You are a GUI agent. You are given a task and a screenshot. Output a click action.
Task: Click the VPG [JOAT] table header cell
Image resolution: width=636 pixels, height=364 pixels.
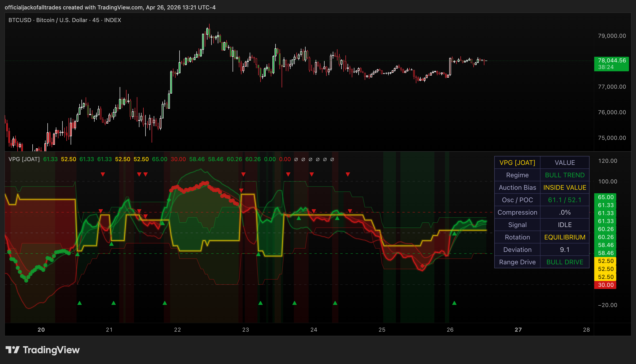pyautogui.click(x=517, y=163)
